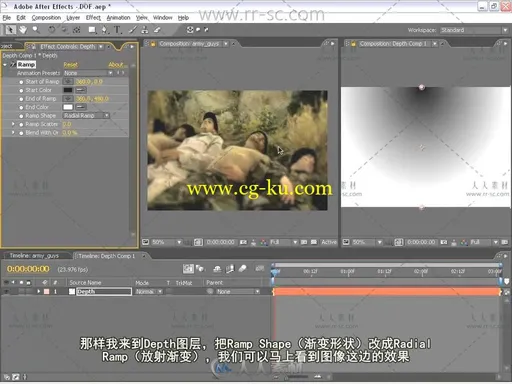Open the Animation Presets dropdown
The width and height of the screenshot is (512, 384).
(89, 73)
